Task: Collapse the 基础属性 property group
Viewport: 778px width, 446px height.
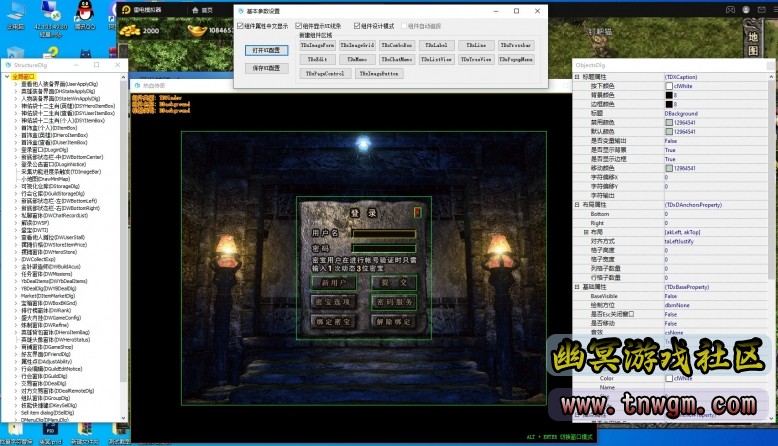Action: tap(577, 287)
